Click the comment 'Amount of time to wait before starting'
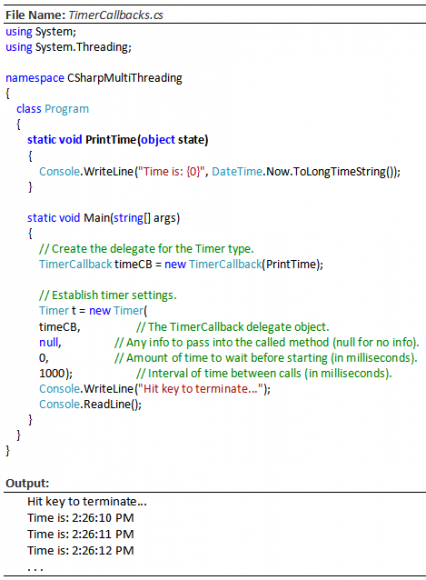 pyautogui.click(x=266, y=358)
